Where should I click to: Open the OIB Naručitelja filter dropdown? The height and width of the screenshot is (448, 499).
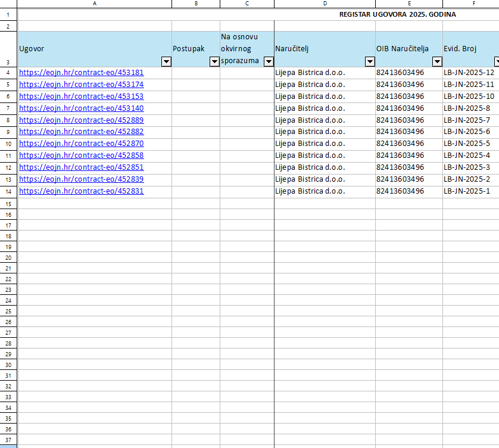[437, 61]
